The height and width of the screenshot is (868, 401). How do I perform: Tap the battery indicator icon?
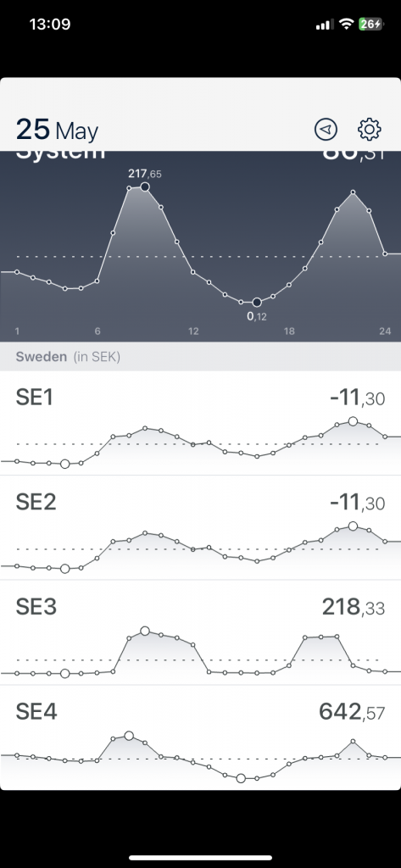[370, 24]
